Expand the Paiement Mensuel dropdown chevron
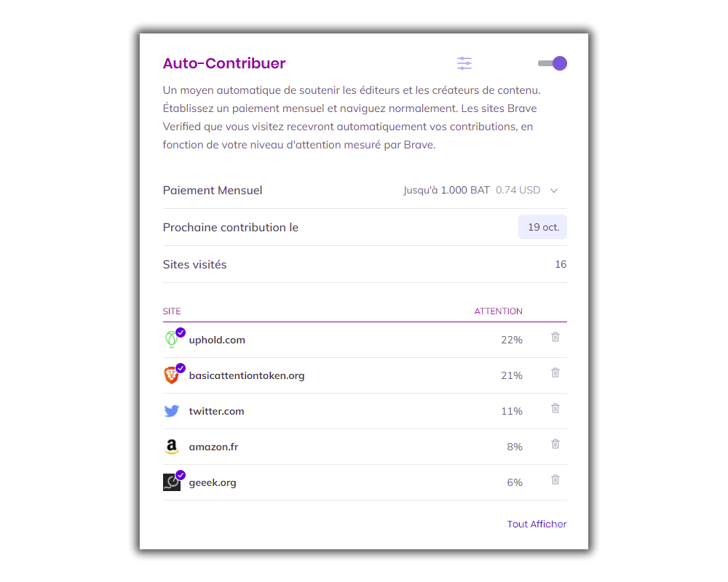This screenshot has height=582, width=728. tap(554, 191)
